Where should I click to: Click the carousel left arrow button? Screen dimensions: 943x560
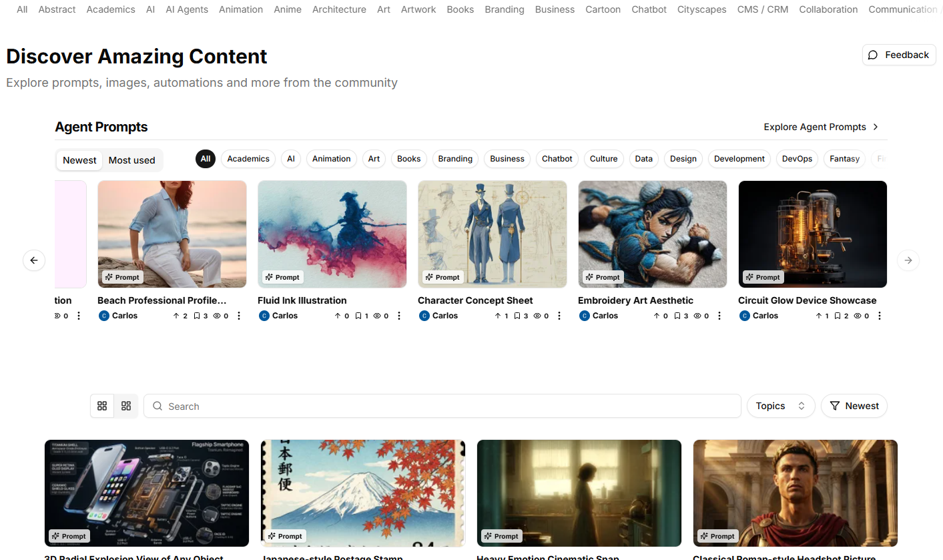click(34, 260)
